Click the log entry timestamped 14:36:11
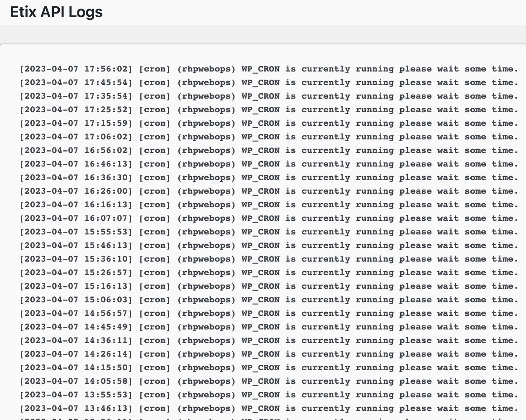 click(268, 341)
